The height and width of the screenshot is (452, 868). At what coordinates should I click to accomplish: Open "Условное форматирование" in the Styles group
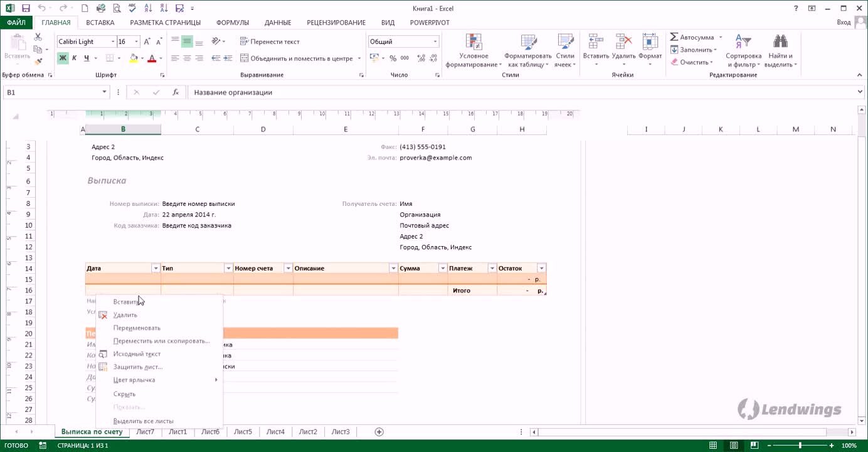pyautogui.click(x=474, y=51)
